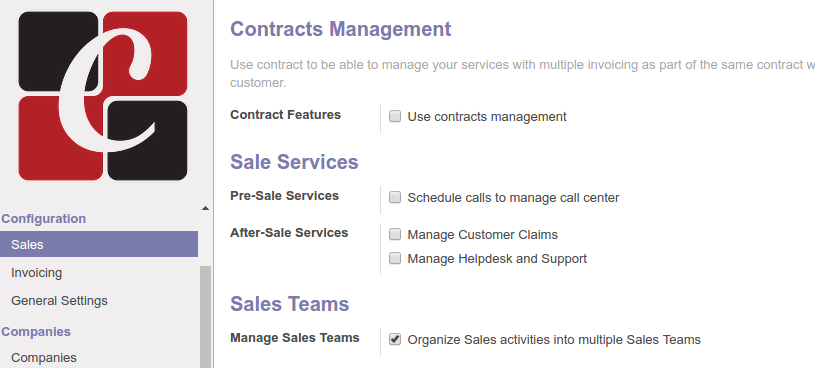Open the Companies submenu item

click(x=44, y=358)
